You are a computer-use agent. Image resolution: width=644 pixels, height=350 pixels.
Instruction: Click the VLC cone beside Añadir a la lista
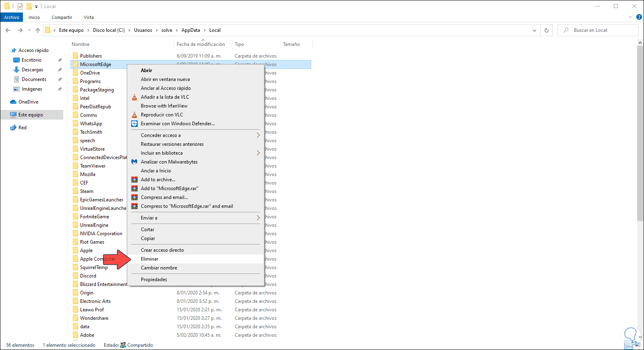(x=134, y=97)
